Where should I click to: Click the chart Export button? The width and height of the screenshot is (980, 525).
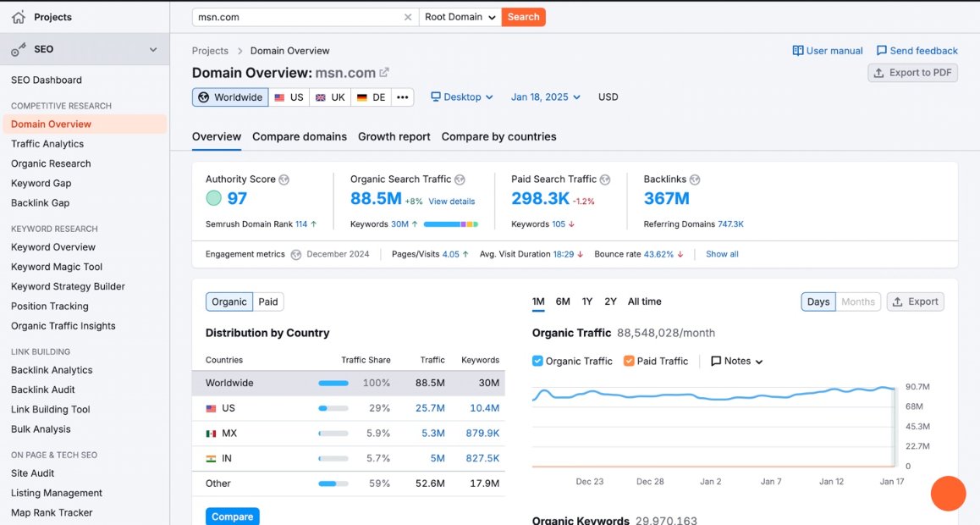point(915,301)
